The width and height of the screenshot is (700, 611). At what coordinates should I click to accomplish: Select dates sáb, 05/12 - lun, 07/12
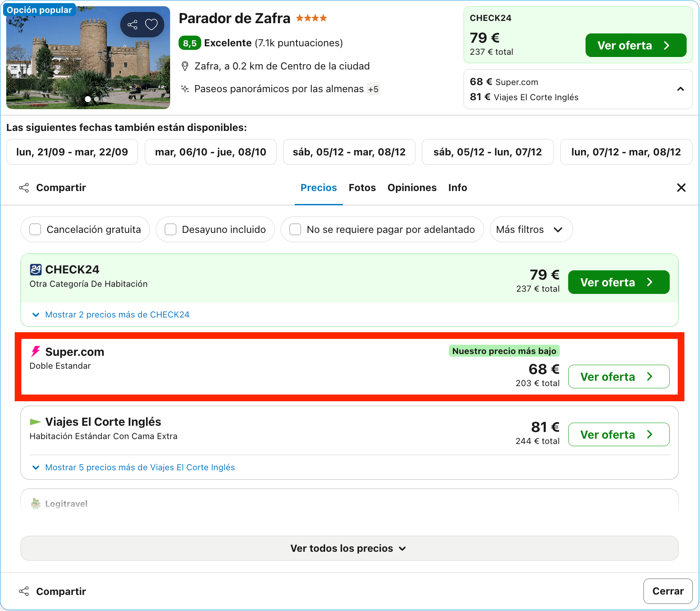(488, 152)
